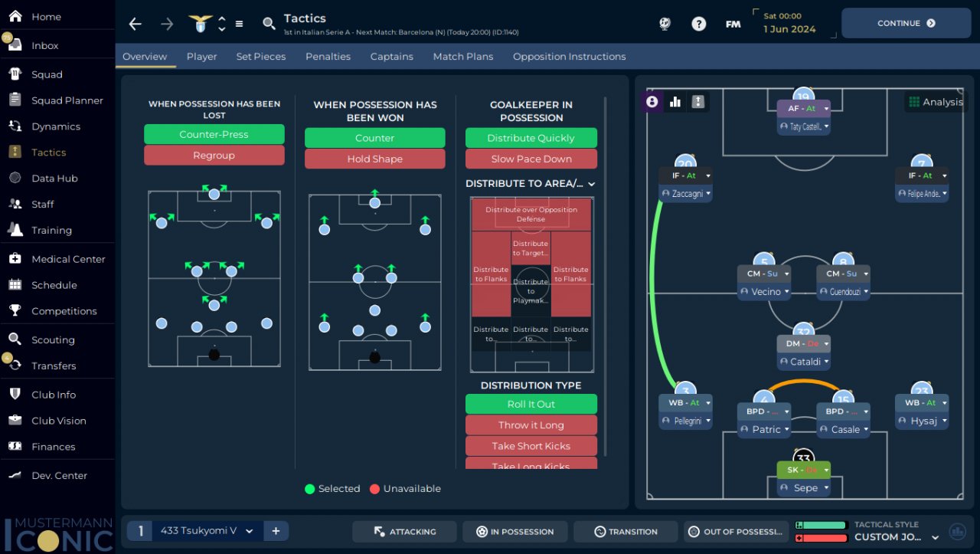The width and height of the screenshot is (980, 554).
Task: Toggle the Regroup instruction
Action: coord(214,155)
